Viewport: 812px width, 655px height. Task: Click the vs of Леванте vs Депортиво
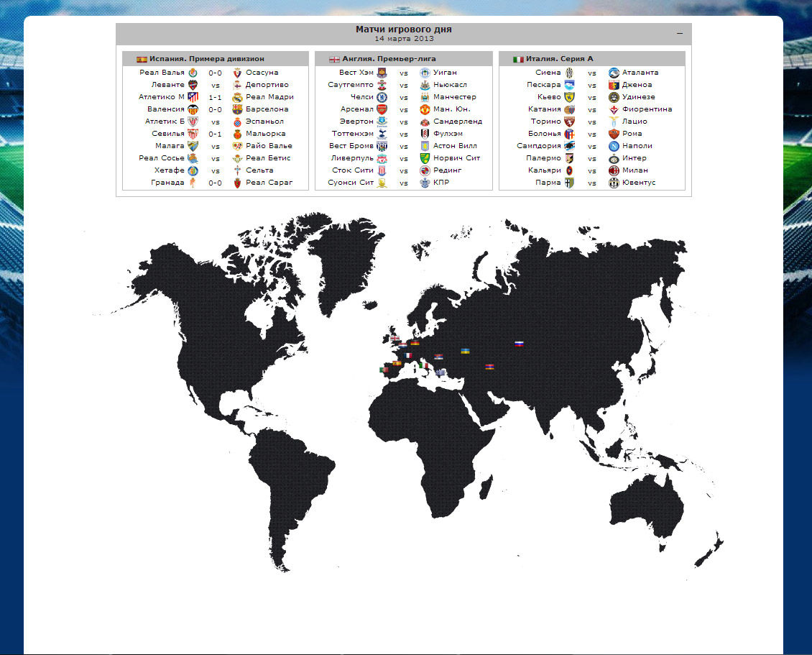click(216, 86)
